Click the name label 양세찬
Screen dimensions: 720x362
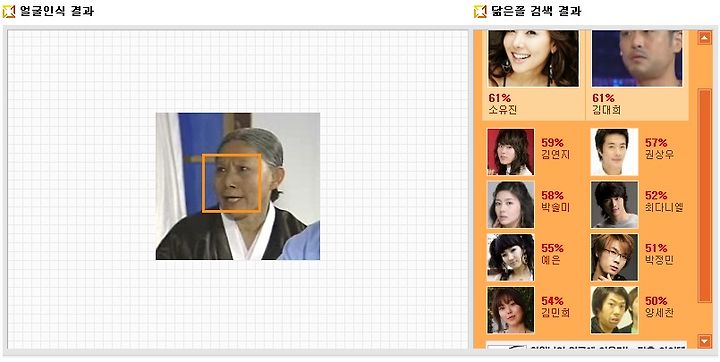[x=660, y=313]
